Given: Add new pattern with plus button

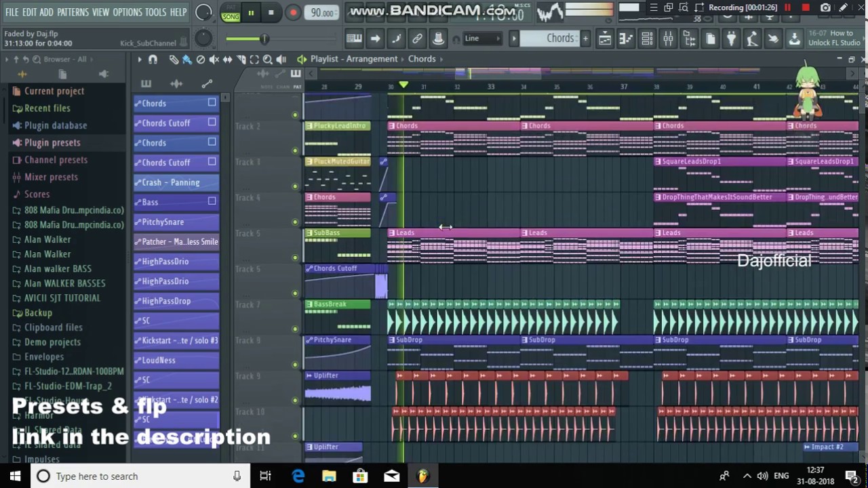Looking at the screenshot, I should [585, 39].
